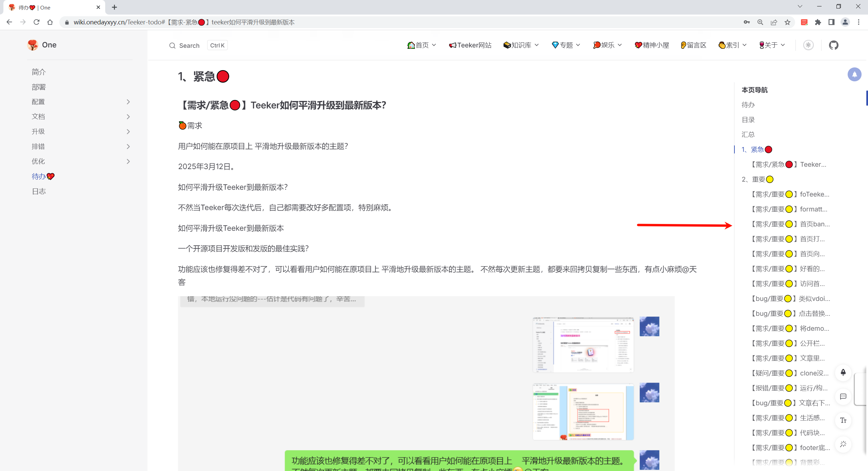Click the password key icon in address bar
Image resolution: width=868 pixels, height=471 pixels.
747,22
